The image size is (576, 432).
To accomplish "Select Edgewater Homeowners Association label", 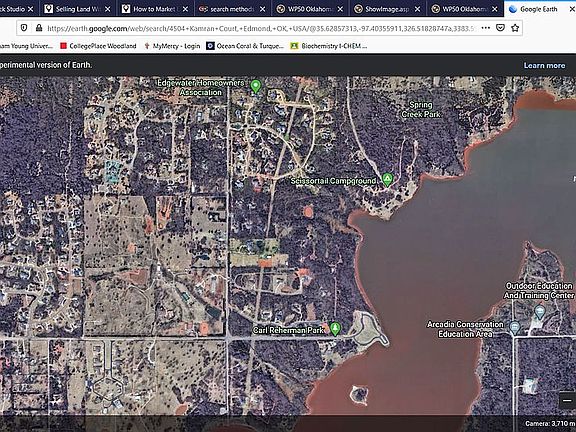I will point(201,87).
